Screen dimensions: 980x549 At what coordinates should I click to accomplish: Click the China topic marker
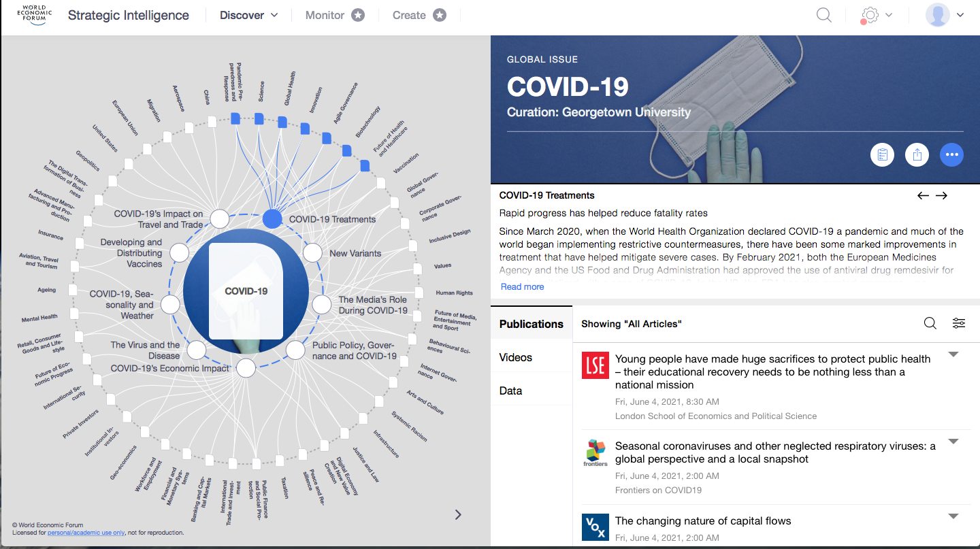pyautogui.click(x=212, y=121)
